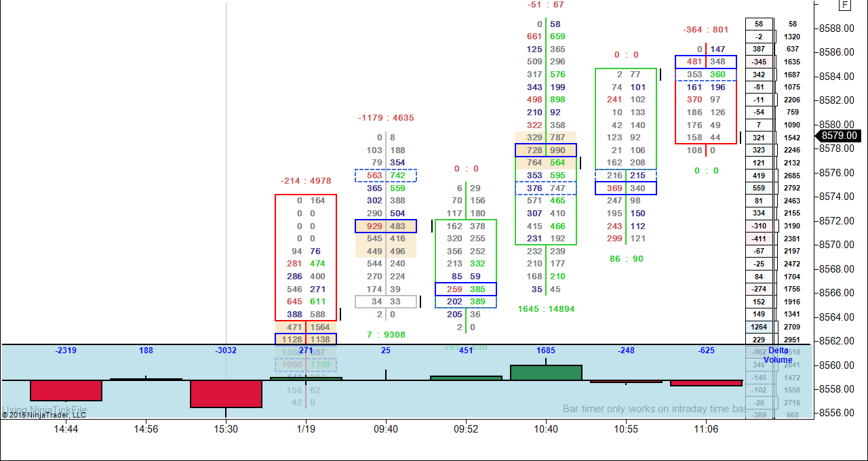Click the -3032 delta value

226,350
